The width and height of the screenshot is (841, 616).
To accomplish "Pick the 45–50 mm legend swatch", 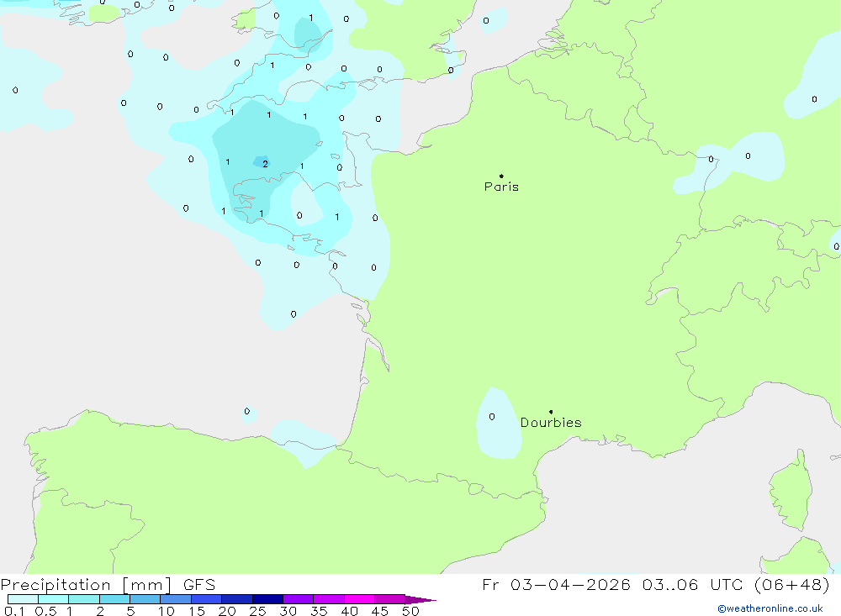I will point(390,599).
